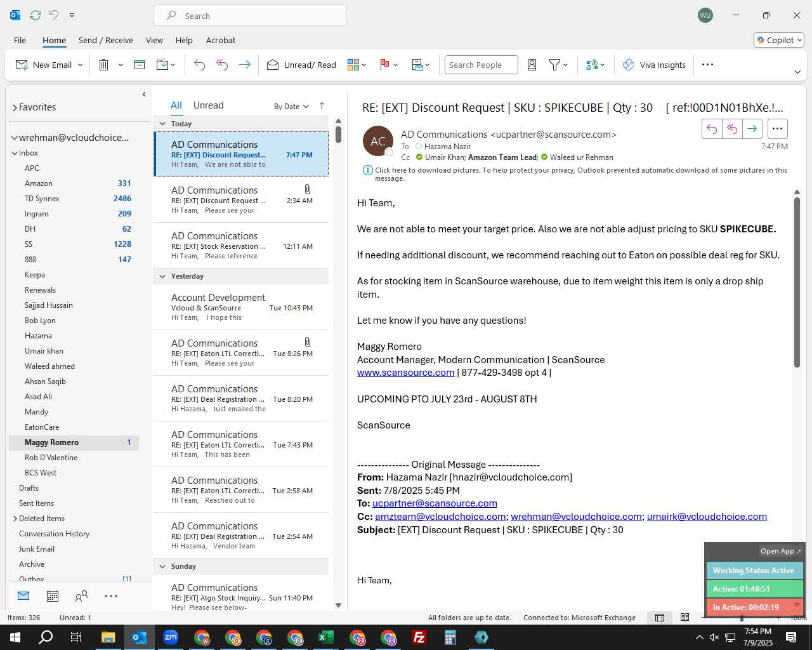Click download pictures info bar
The height and width of the screenshot is (650, 812).
(575, 174)
